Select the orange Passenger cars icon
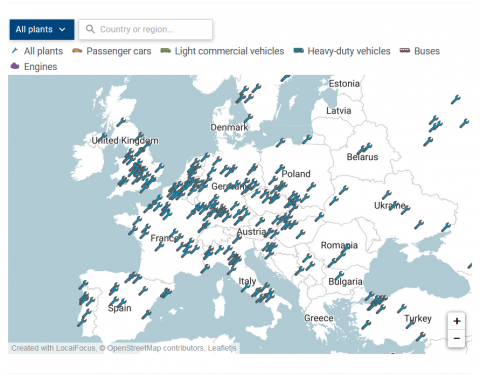Viewport: 480px width, 376px height. pos(77,51)
